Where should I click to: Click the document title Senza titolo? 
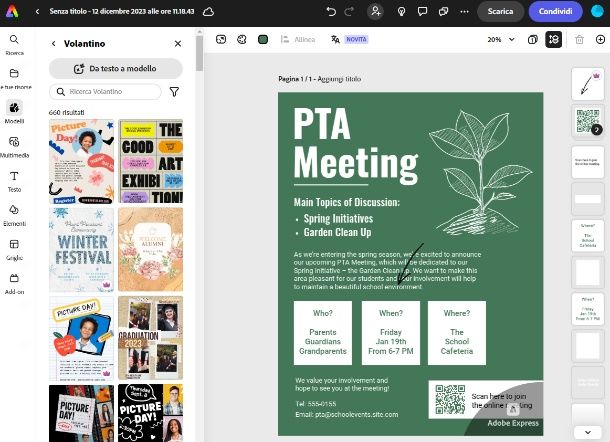coord(122,11)
